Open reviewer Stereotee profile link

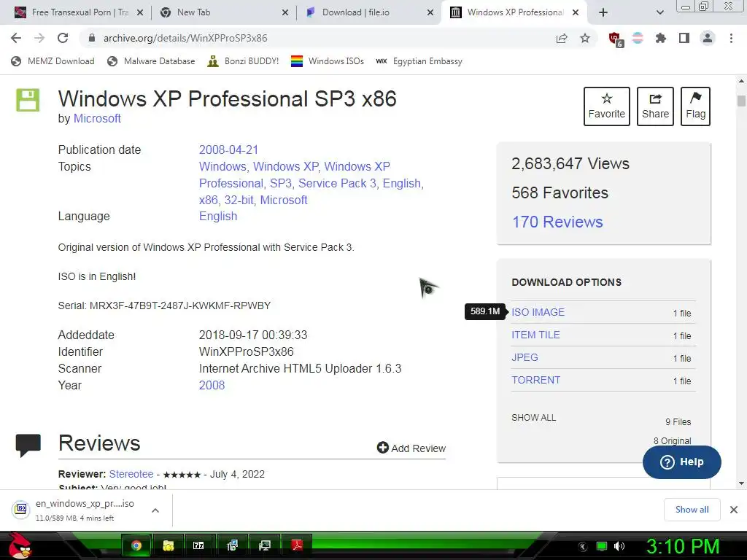pos(131,474)
